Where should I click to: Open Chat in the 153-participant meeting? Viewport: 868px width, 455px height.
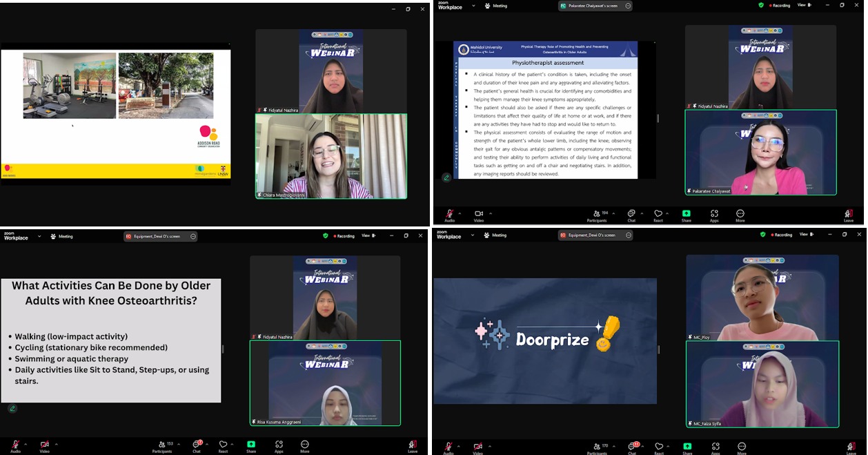197,445
